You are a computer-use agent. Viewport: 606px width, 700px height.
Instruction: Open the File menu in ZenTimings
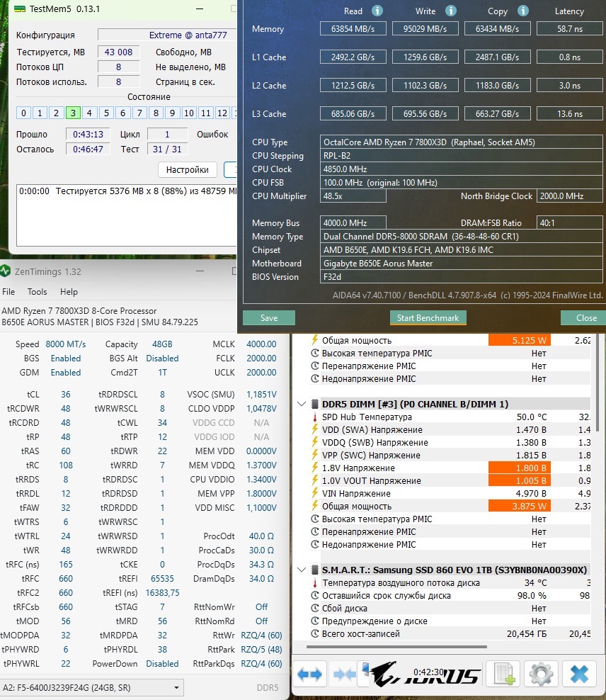point(8,291)
